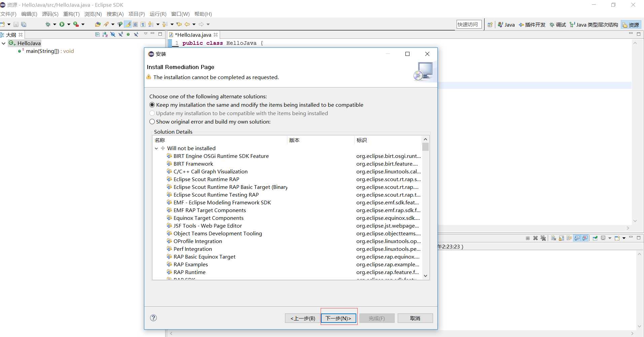Viewport: 644px width, 337px height.
Task: Toggle Show Console When Standard Out Changes
Action: click(x=577, y=238)
